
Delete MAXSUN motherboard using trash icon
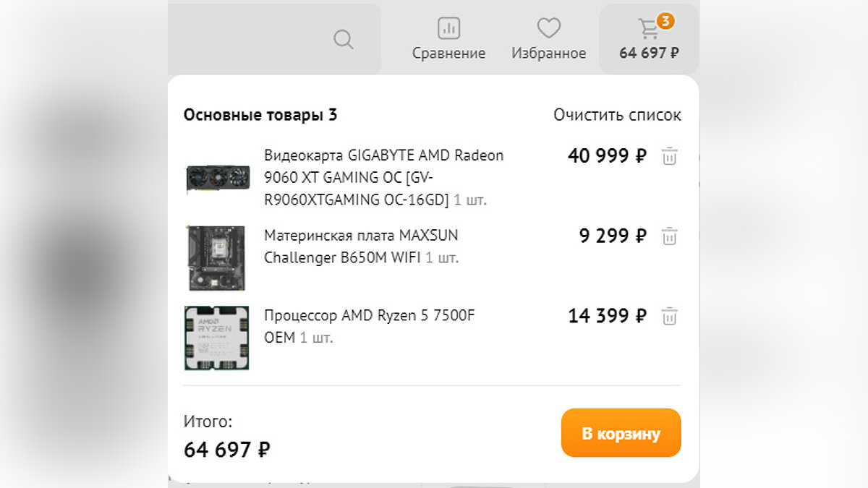coord(670,236)
